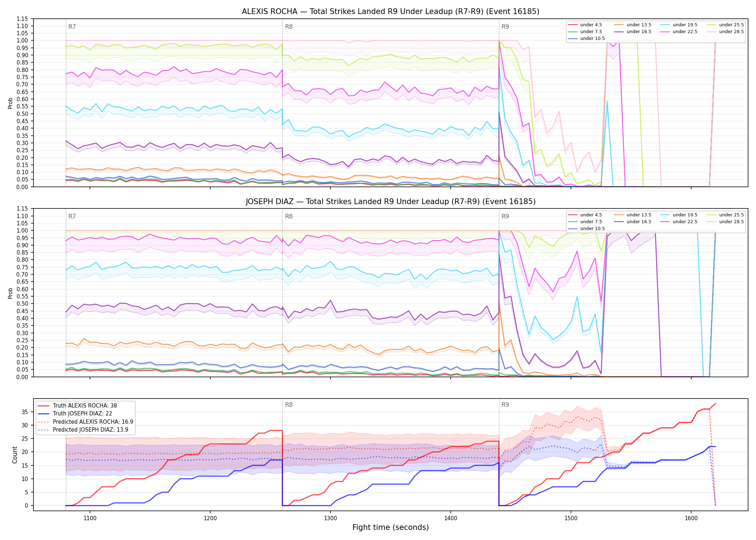The width and height of the screenshot is (756, 540).
Task: Click the 1300 x-axis tick label
Action: (x=330, y=518)
